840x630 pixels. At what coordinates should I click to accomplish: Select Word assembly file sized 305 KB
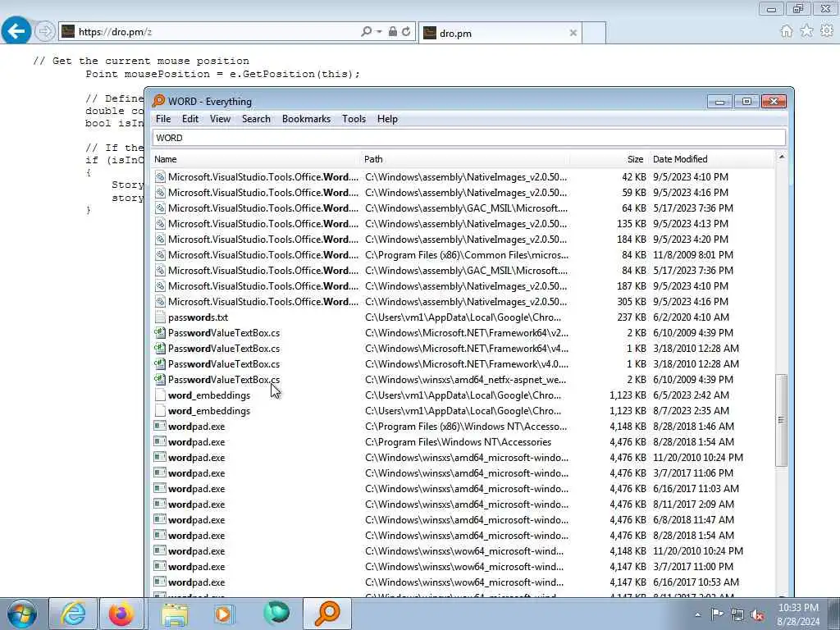(263, 302)
